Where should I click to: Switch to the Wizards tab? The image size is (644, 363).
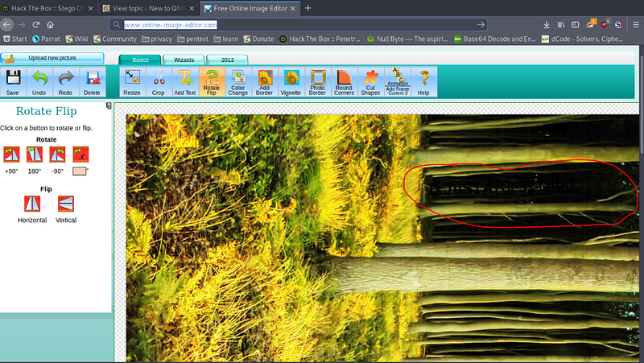[x=184, y=60]
